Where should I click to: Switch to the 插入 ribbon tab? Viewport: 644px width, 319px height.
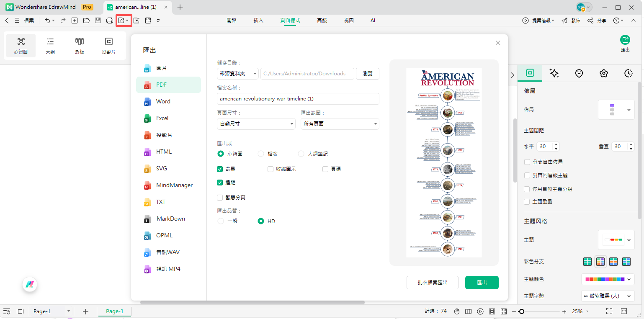(258, 20)
